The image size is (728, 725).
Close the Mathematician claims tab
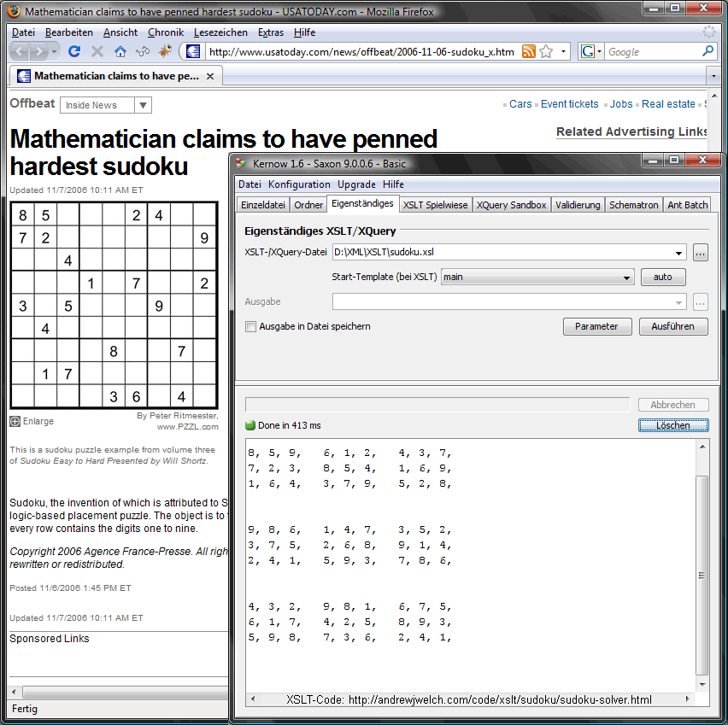(210, 76)
